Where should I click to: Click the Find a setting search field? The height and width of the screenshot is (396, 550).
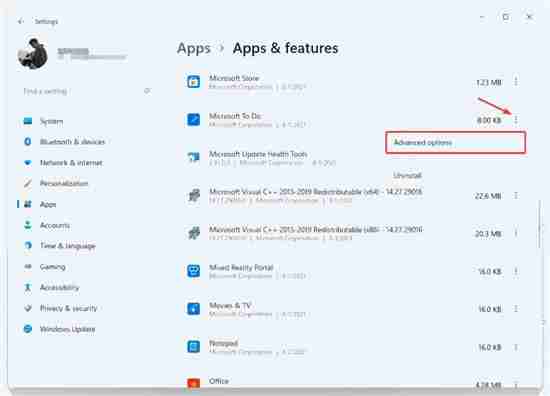click(86, 91)
